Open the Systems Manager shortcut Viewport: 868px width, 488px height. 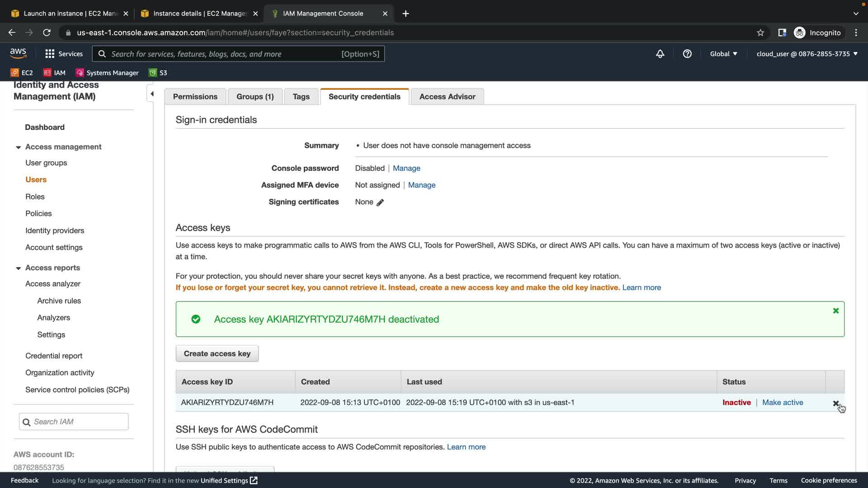107,73
